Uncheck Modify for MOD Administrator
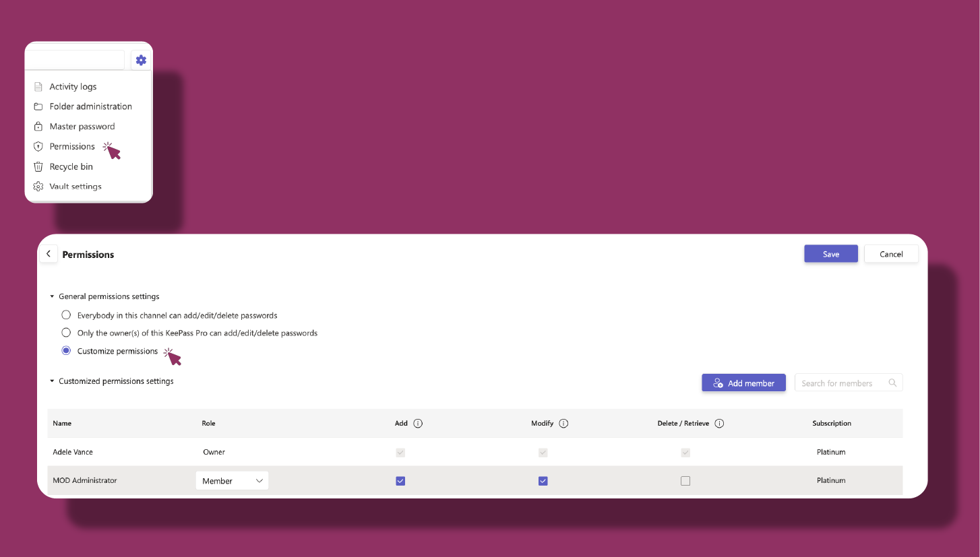This screenshot has width=980, height=557. tap(543, 481)
